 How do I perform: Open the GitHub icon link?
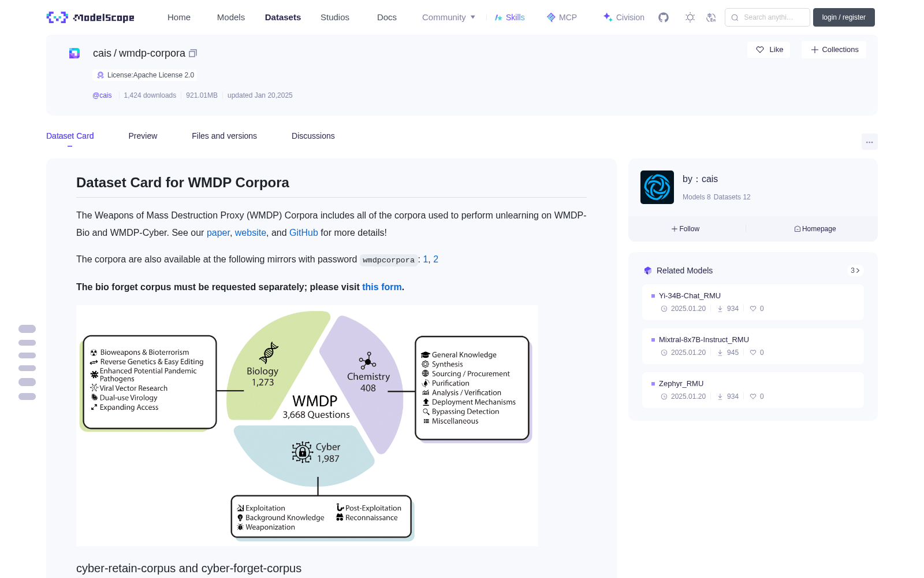pyautogui.click(x=664, y=17)
